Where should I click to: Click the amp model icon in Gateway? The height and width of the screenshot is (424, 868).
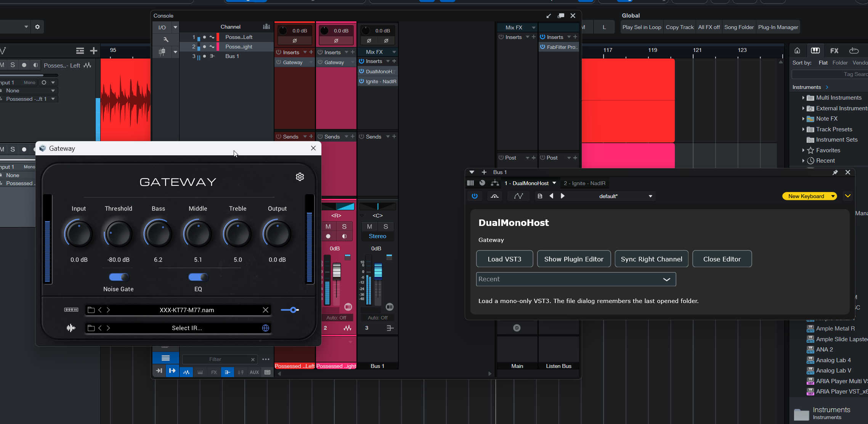tap(71, 310)
